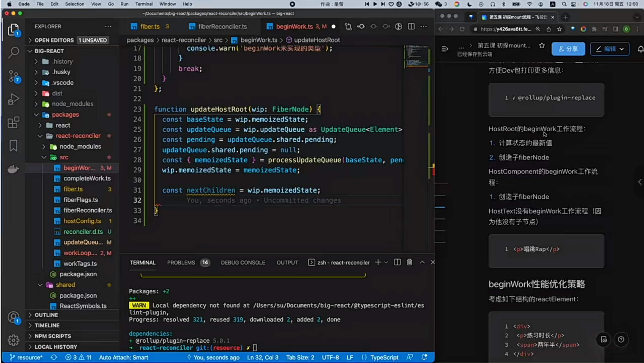
Task: Expand the OUTLINE section
Action: [x=46, y=315]
